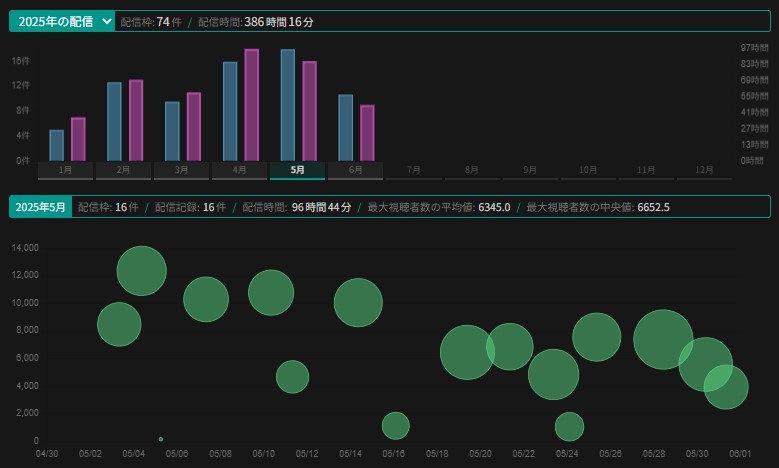Choose the 11月 month tab
The width and height of the screenshot is (779, 468).
646,170
